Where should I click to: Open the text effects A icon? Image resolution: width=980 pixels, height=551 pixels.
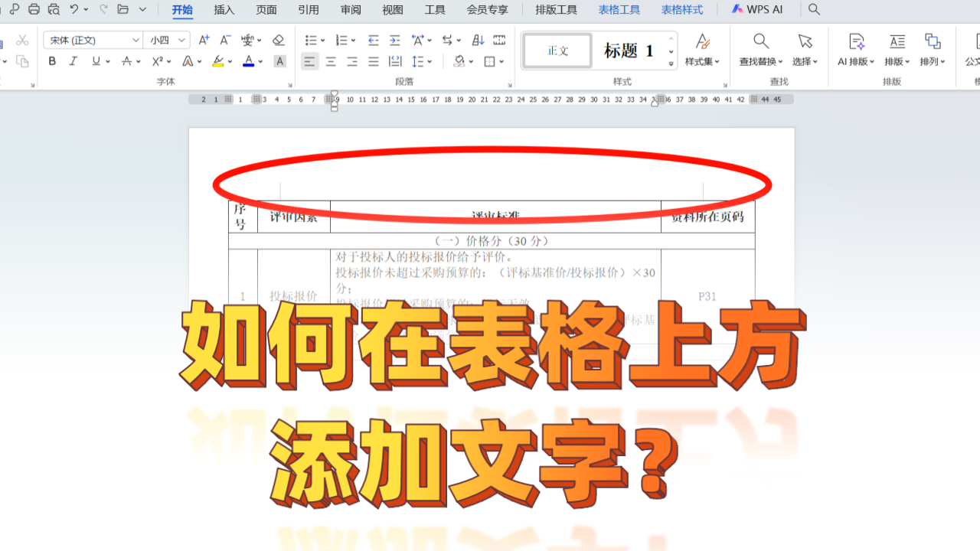point(188,61)
